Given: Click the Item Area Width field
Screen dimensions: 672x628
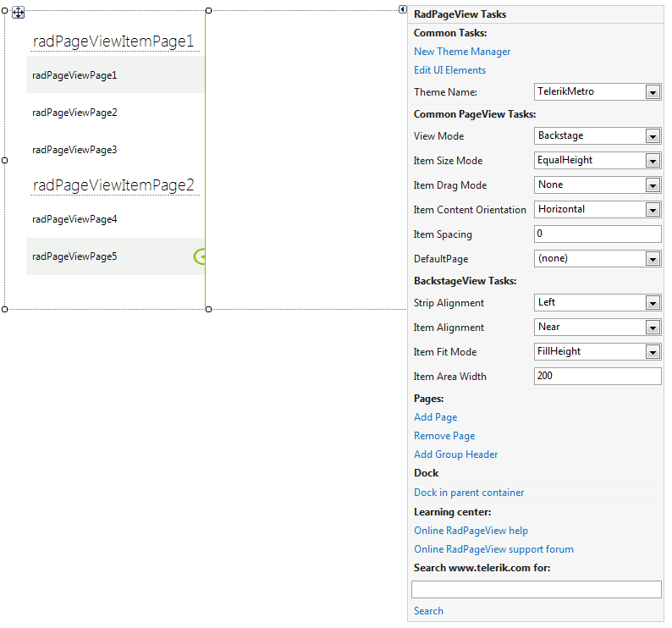Looking at the screenshot, I should point(598,376).
